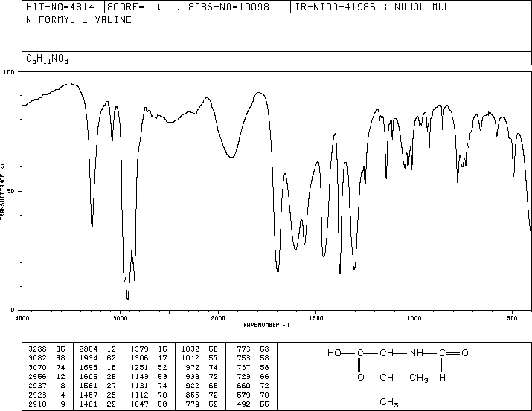Click the TRANSMITTANCE axis title
Screen dimensions: 532x411
pyautogui.click(x=2, y=192)
